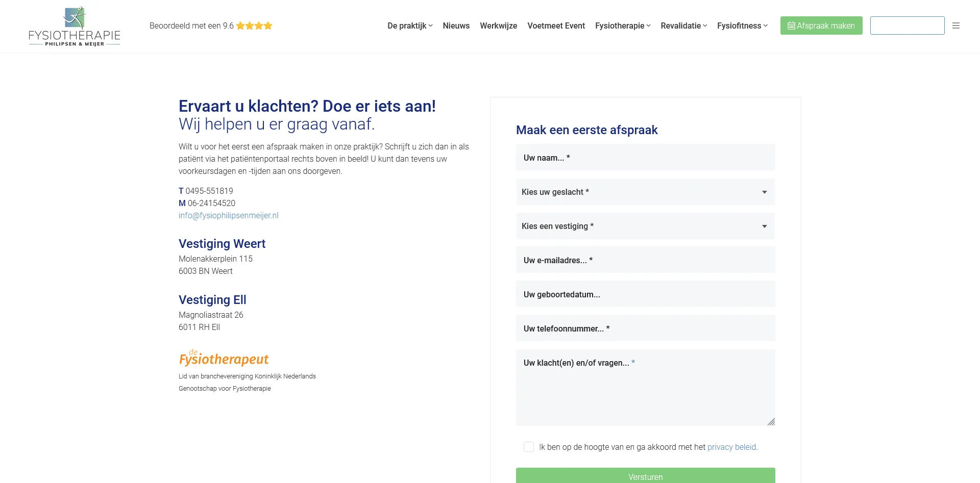
Task: Open the Werkwijze page
Action: tap(498, 26)
